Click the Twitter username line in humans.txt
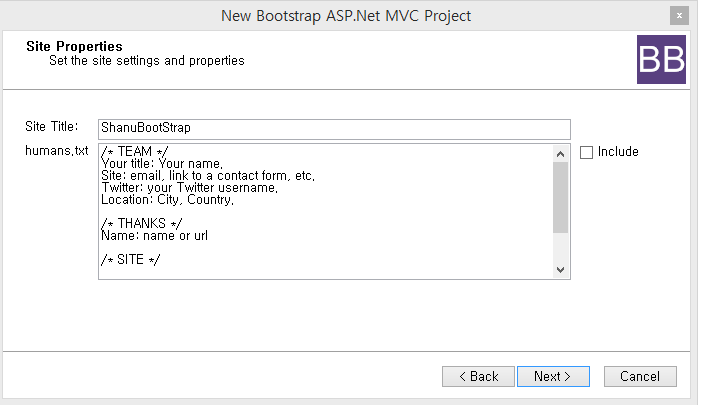 [189, 188]
